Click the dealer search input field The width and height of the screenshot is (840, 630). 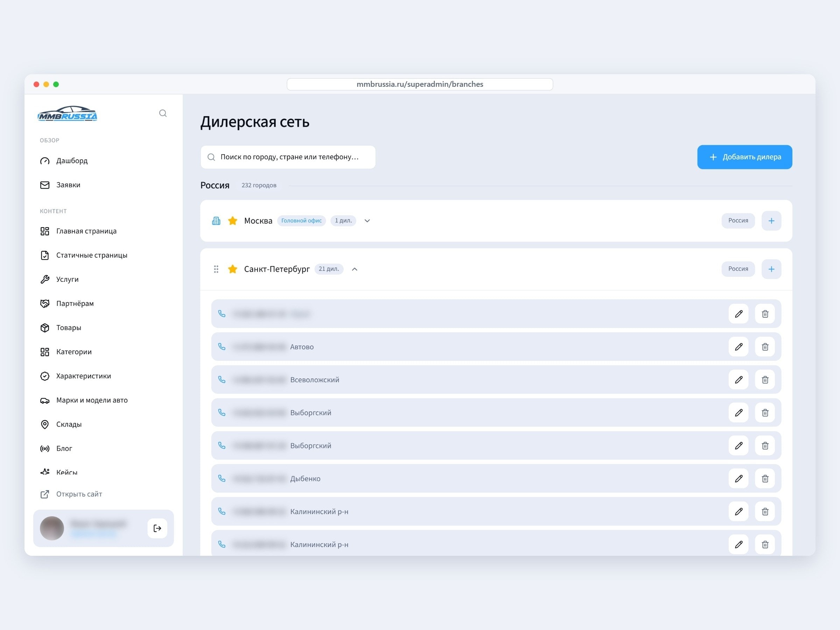click(288, 157)
